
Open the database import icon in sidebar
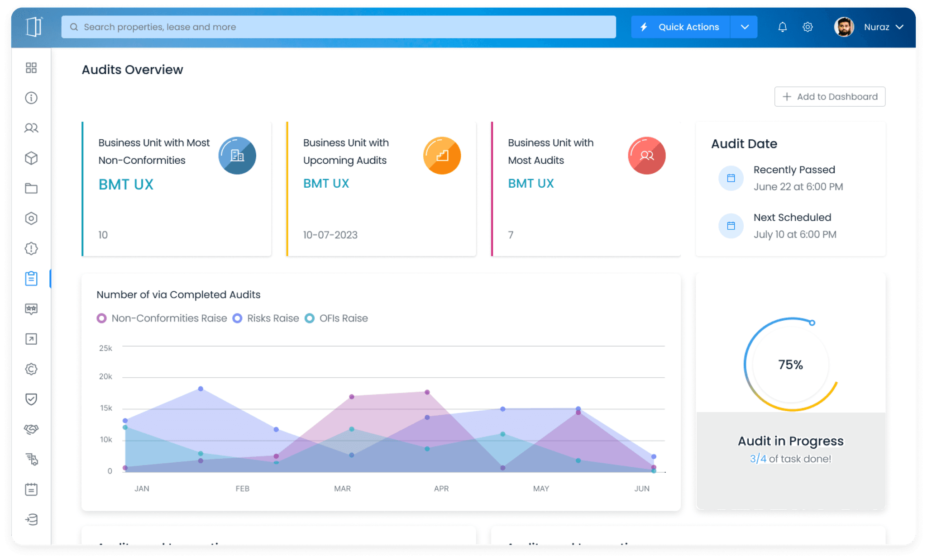pos(31,519)
